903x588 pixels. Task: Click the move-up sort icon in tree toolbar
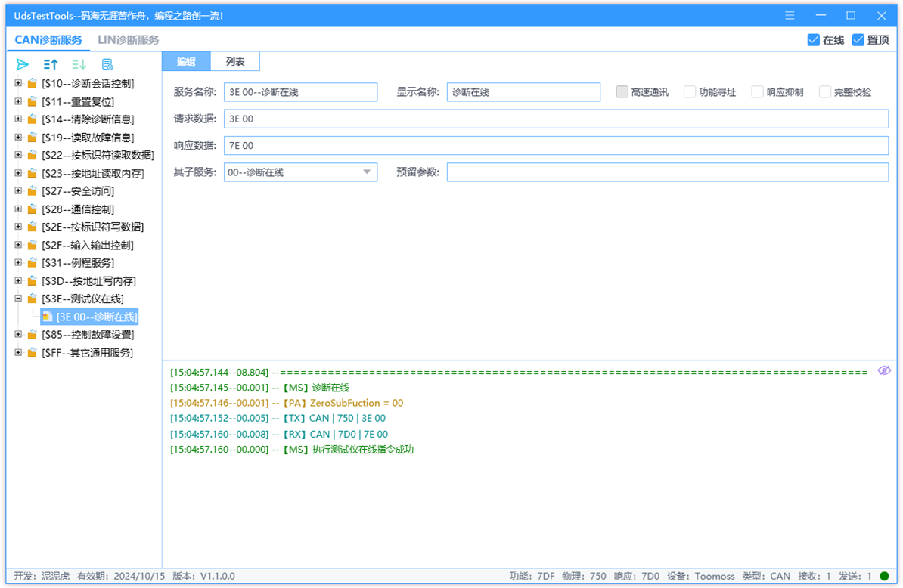pyautogui.click(x=51, y=64)
